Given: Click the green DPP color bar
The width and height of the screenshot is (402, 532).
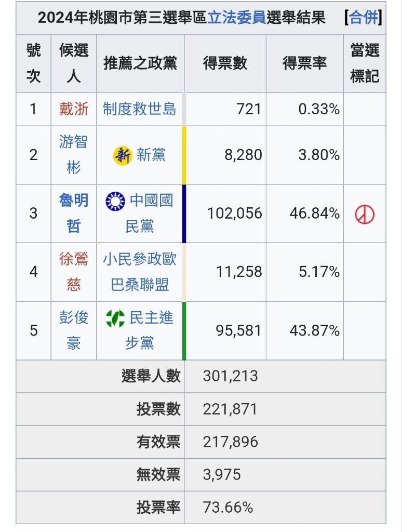Looking at the screenshot, I should pos(184,331).
